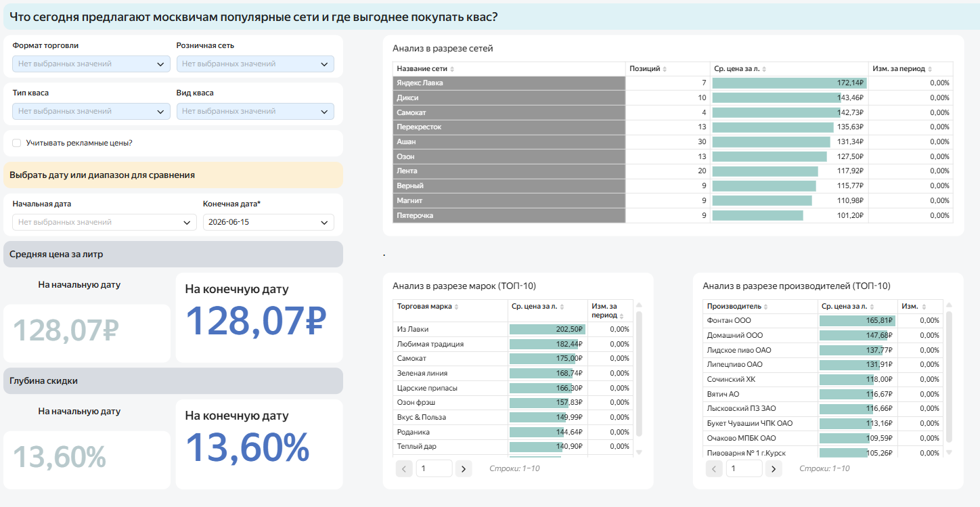Go to next page of manufacturers table
The width and height of the screenshot is (980, 507).
click(x=774, y=468)
